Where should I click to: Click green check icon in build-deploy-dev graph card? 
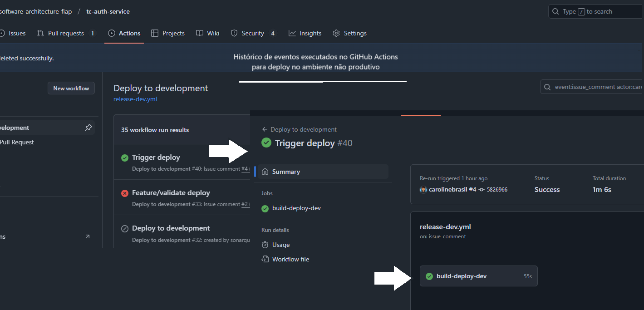429,276
